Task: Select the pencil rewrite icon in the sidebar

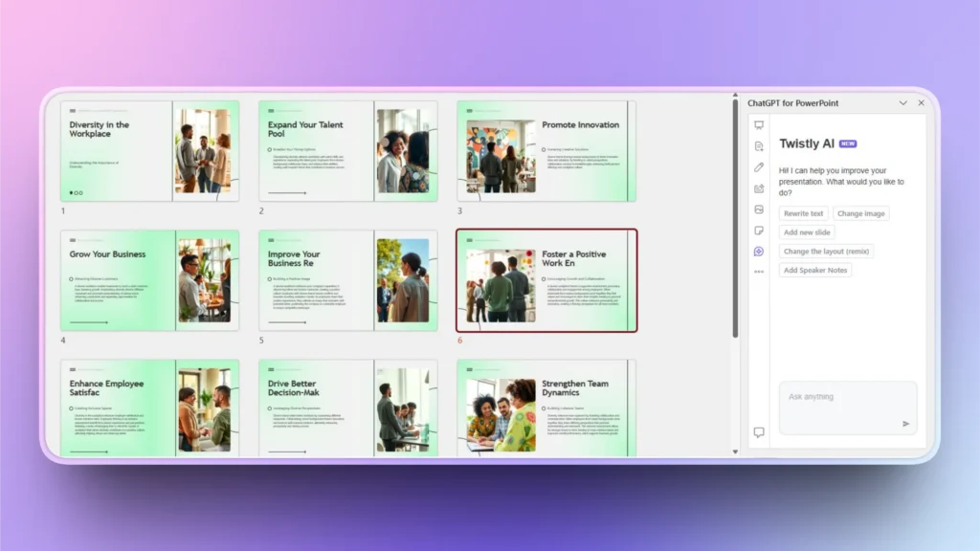Action: tap(759, 167)
